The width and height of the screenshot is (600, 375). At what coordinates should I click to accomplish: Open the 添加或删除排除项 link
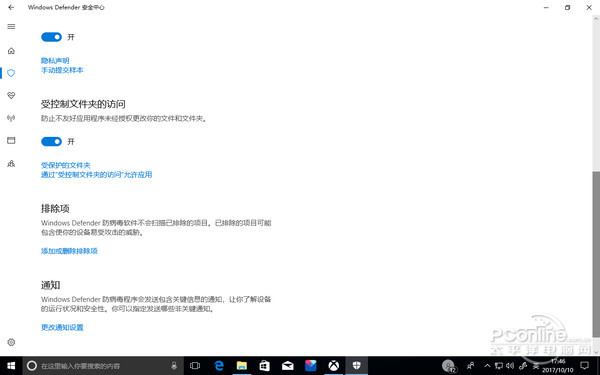(x=69, y=251)
